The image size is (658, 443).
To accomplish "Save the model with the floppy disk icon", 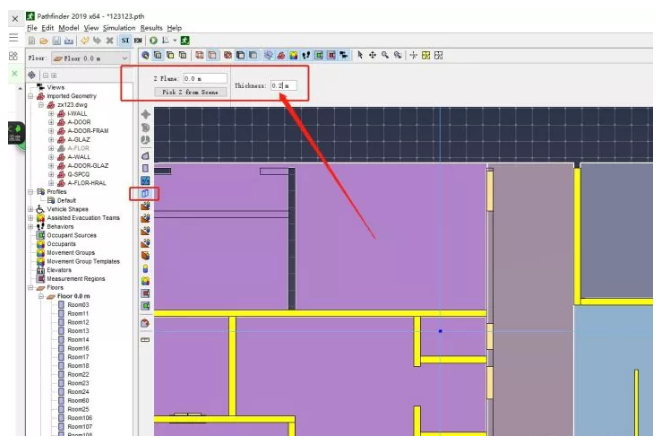I will (x=57, y=41).
